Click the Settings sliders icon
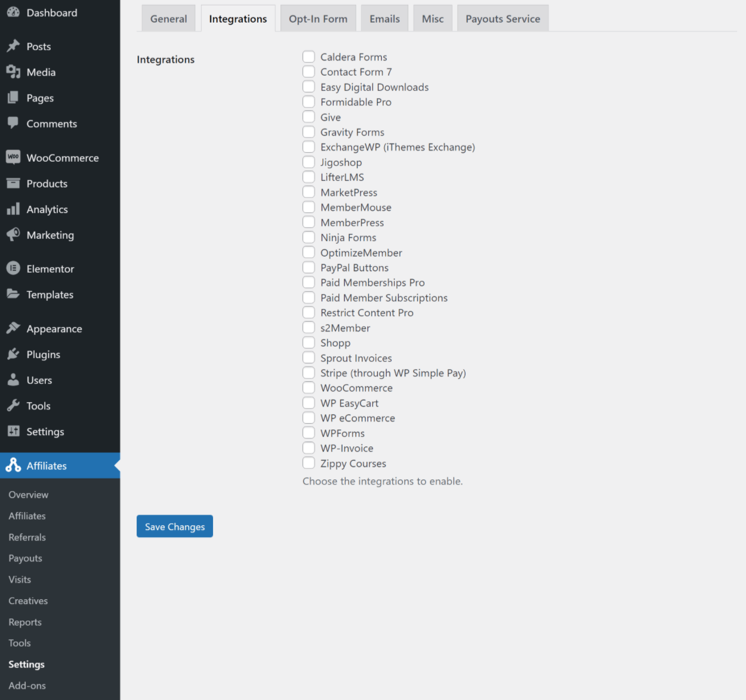This screenshot has height=700, width=746. (13, 431)
